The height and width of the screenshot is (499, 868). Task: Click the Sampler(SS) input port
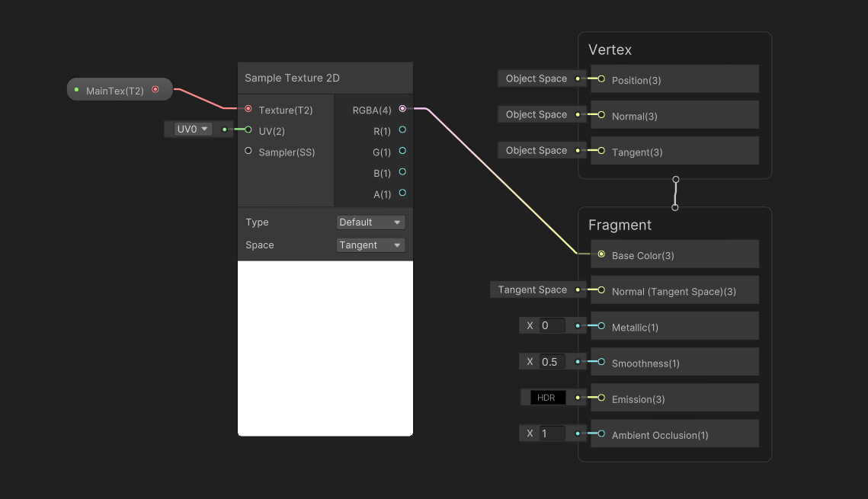[x=248, y=152]
